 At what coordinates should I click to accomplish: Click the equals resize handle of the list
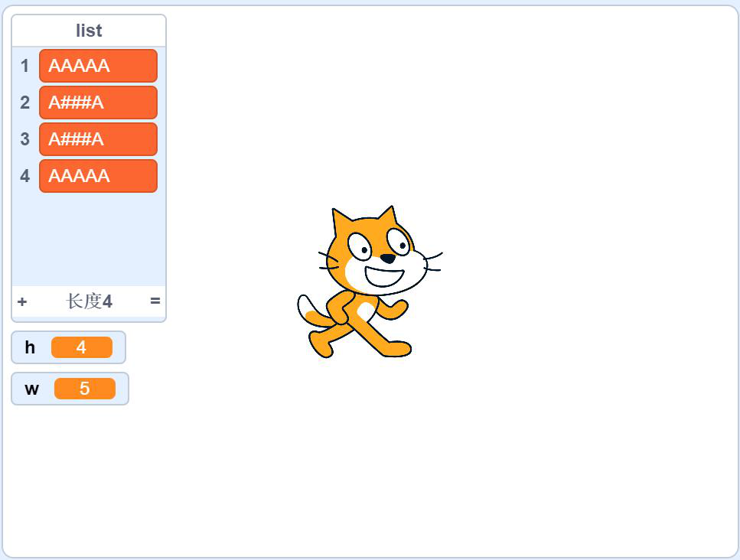[155, 301]
